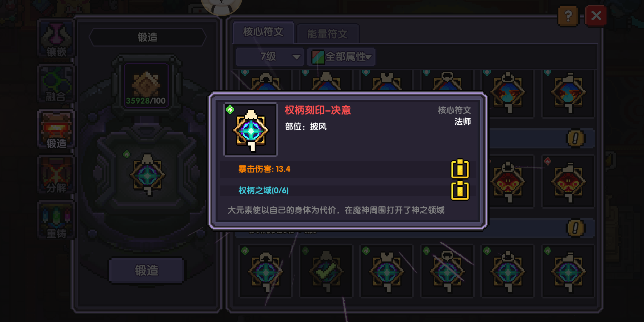Click upper yellow exclamation mark icon

pos(575,138)
